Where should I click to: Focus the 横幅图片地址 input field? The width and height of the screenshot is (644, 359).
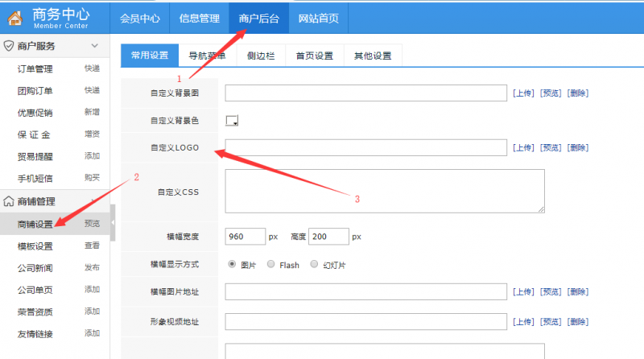366,291
